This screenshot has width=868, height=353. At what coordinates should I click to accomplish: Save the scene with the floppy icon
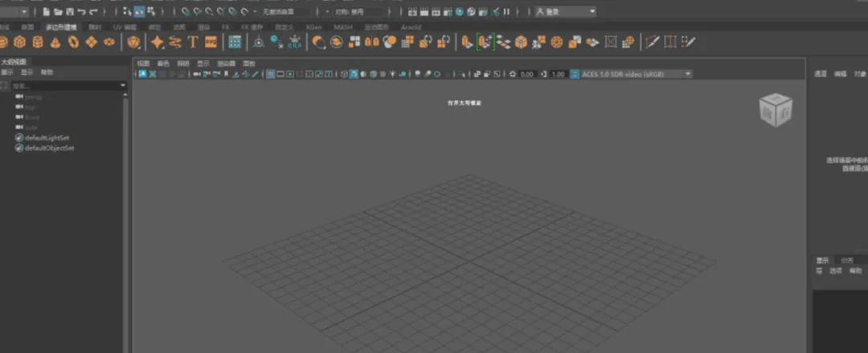coord(70,11)
